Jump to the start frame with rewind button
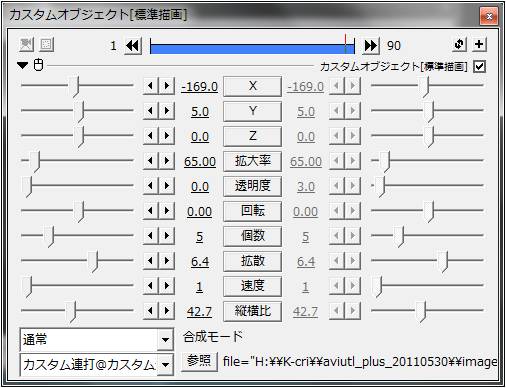This screenshot has height=388, width=506. coord(133,45)
